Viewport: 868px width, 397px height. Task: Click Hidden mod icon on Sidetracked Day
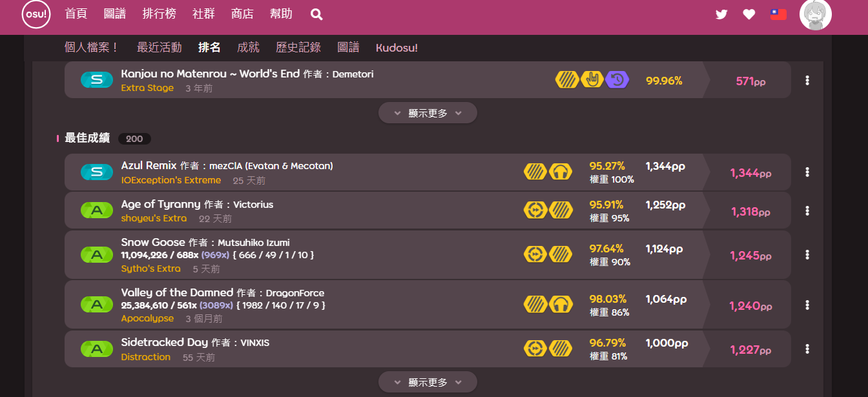tap(561, 349)
